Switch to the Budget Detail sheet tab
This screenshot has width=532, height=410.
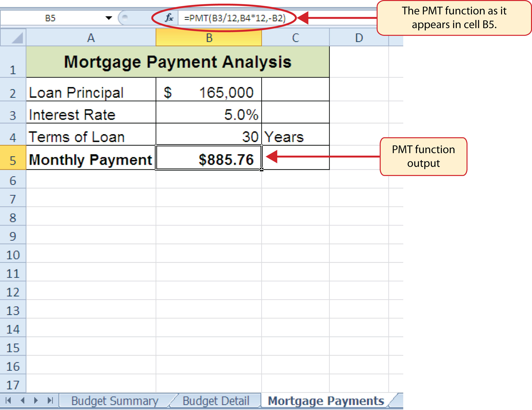click(x=216, y=400)
